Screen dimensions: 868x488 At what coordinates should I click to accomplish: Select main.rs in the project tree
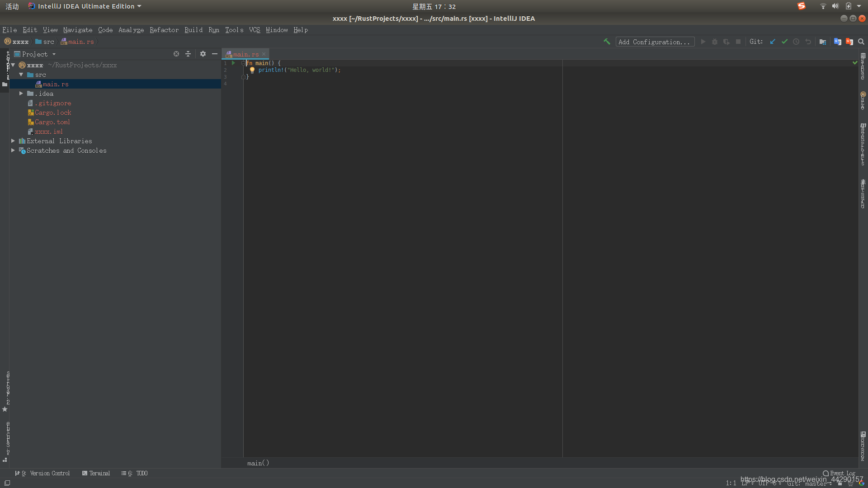(115, 84)
